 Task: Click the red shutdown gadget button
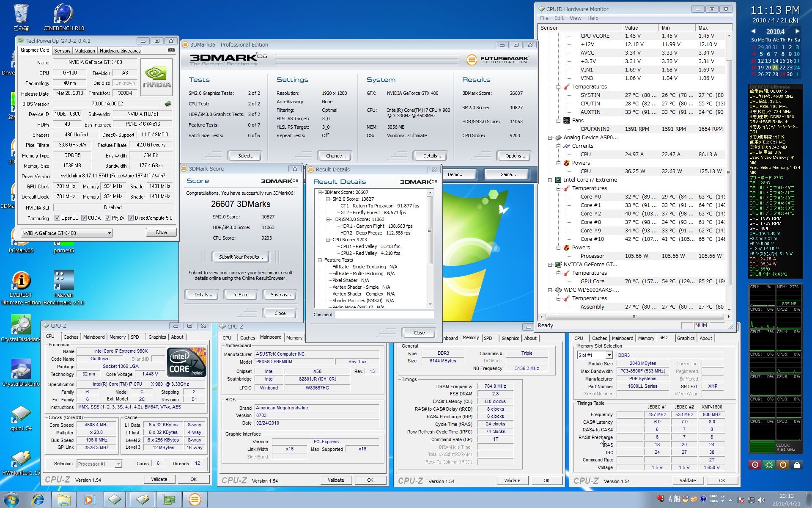[x=754, y=464]
